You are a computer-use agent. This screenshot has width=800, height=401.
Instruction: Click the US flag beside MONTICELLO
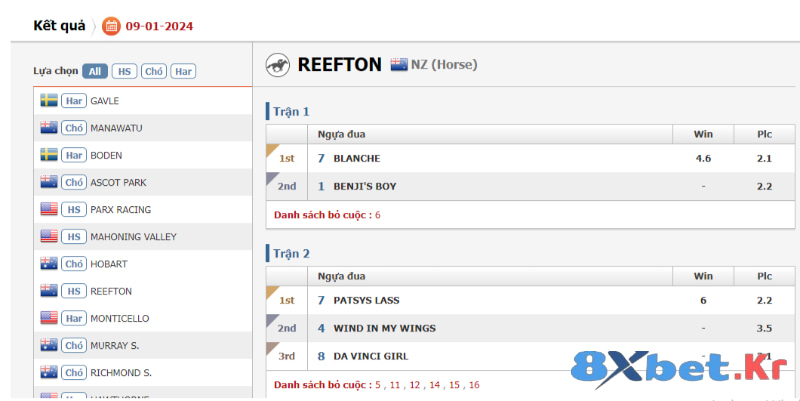(48, 318)
